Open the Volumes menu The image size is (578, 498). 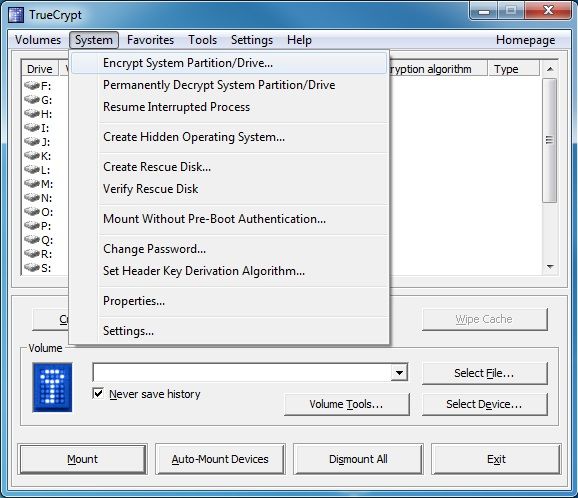[x=38, y=40]
